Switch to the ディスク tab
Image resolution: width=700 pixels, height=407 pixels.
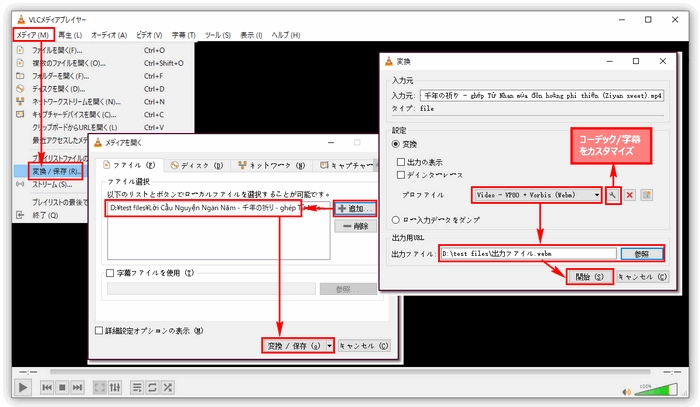197,166
